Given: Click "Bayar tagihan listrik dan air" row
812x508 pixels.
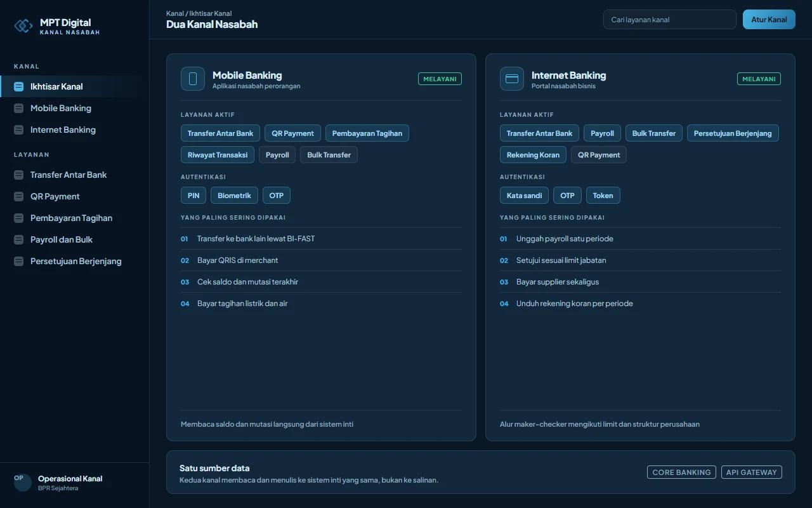Looking at the screenshot, I should coord(321,304).
